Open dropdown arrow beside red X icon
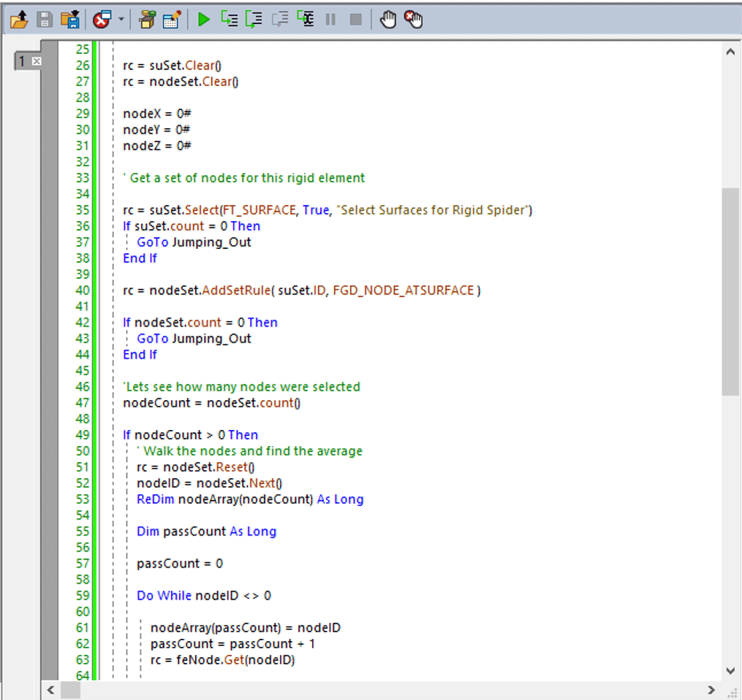 coord(121,20)
